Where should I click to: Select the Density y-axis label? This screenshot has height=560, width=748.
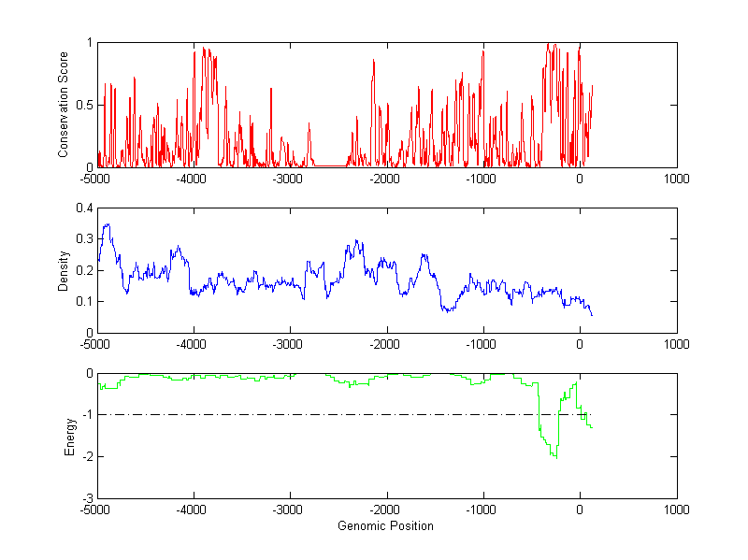(63, 270)
